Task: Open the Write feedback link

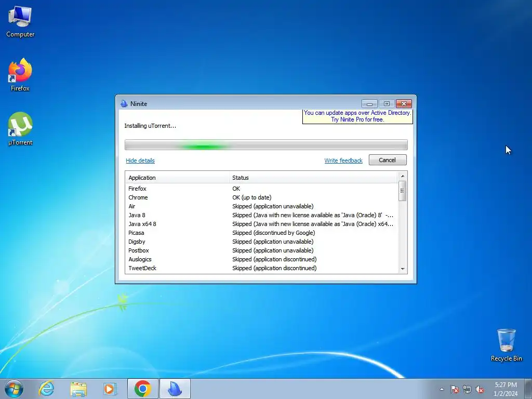Action: point(343,161)
